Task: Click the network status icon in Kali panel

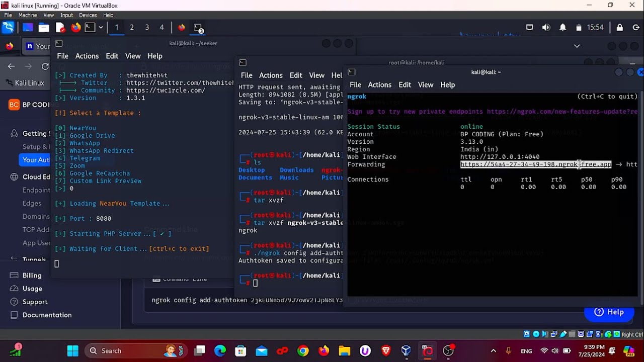Action: pyautogui.click(x=529, y=27)
